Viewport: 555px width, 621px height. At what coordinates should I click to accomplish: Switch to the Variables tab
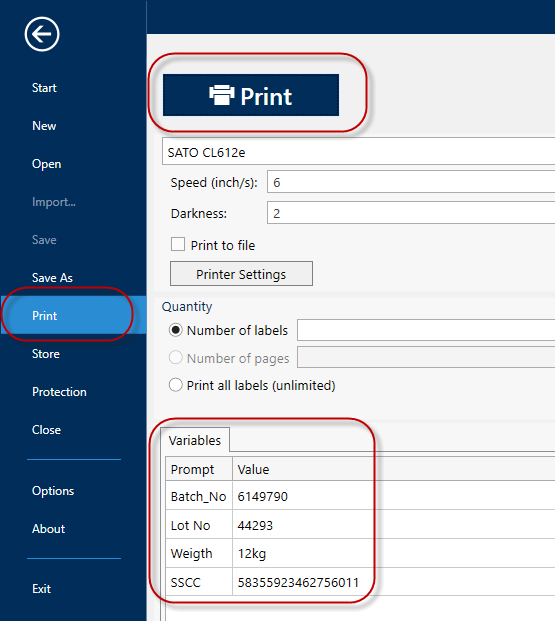[195, 440]
